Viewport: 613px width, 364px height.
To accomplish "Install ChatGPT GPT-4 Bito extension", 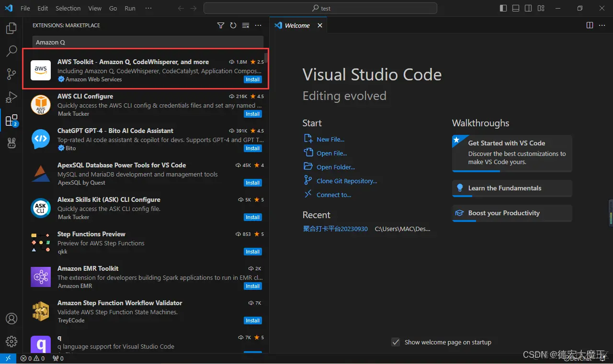I will (252, 148).
